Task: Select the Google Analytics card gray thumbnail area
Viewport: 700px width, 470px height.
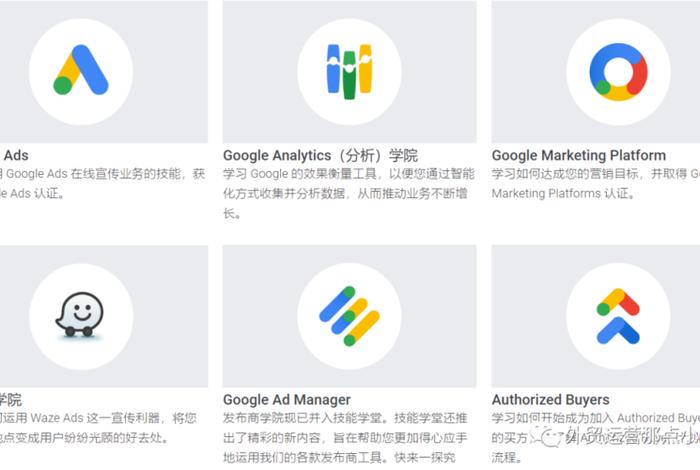Action: pyautogui.click(x=350, y=71)
